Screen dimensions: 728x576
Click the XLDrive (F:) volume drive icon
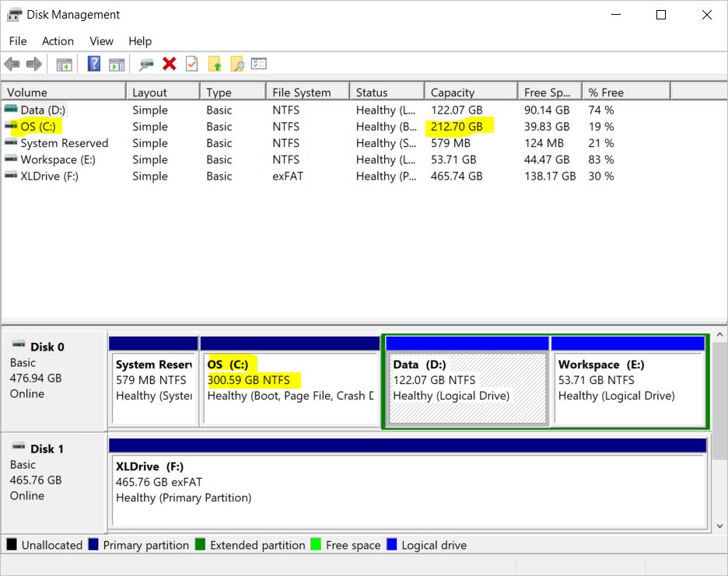coord(11,176)
